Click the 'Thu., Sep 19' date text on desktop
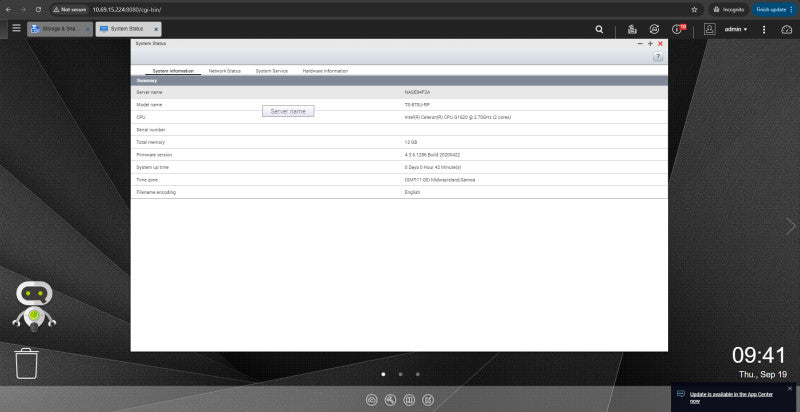Screen dimensions: 800x412 (762, 374)
